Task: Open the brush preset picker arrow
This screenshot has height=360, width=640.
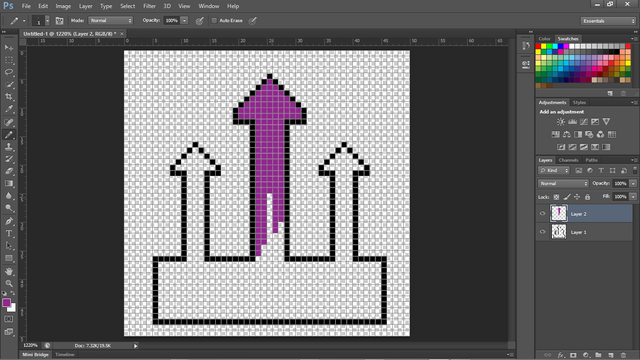Action: [x=47, y=20]
